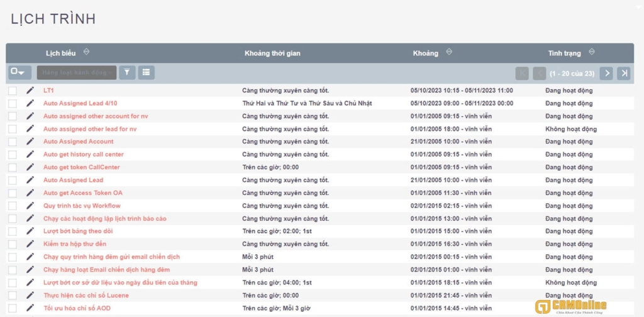Select checkbox beside Auto get history call center
This screenshot has height=317, width=644.
13,155
